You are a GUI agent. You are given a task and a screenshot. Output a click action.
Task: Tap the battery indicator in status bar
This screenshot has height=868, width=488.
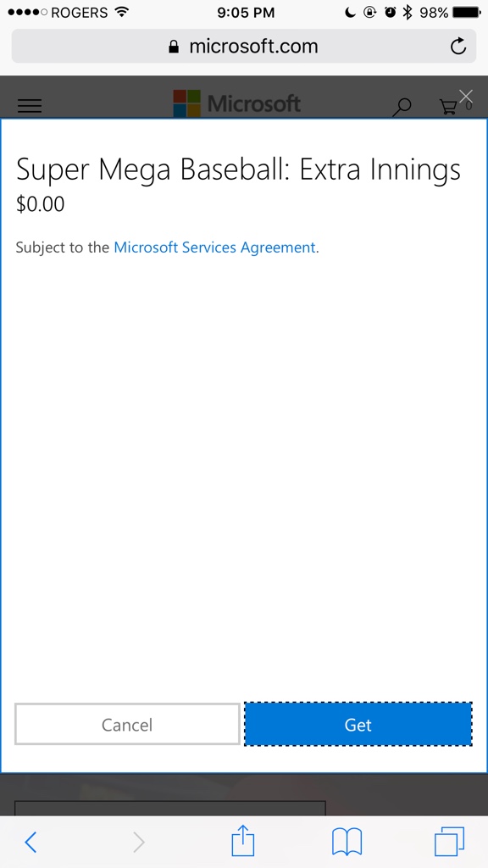[x=467, y=13]
